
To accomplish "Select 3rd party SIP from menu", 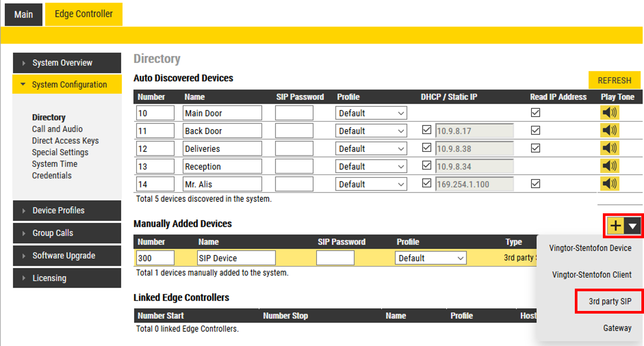I will (609, 301).
